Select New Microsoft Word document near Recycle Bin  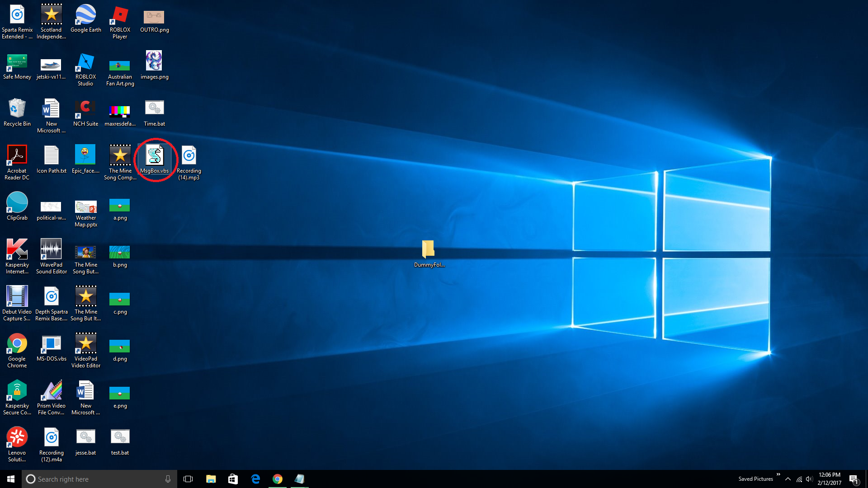52,116
